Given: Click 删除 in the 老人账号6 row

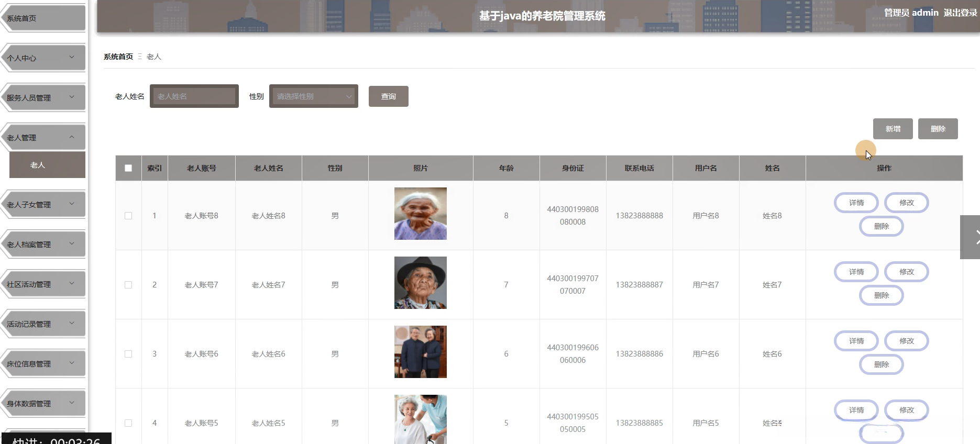Looking at the screenshot, I should (882, 364).
